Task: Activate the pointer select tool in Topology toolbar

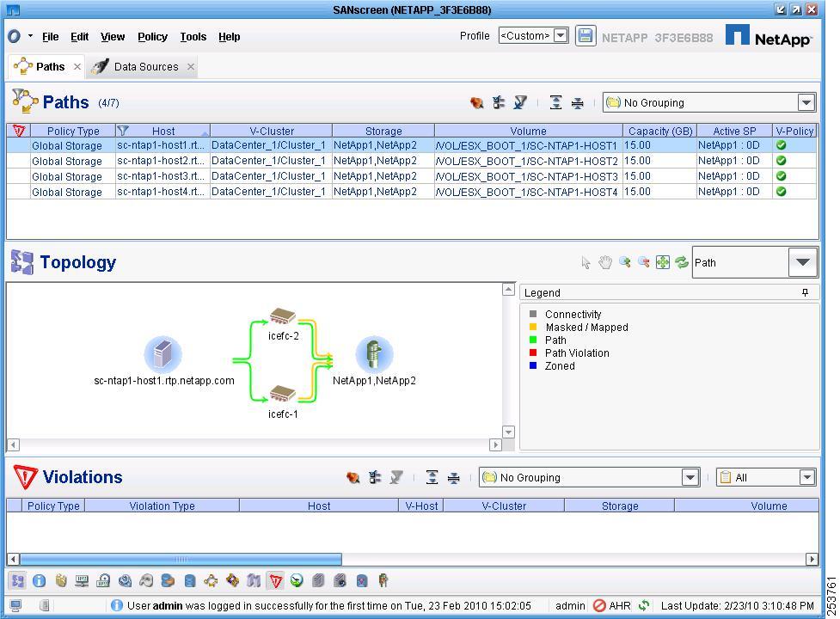Action: click(586, 262)
